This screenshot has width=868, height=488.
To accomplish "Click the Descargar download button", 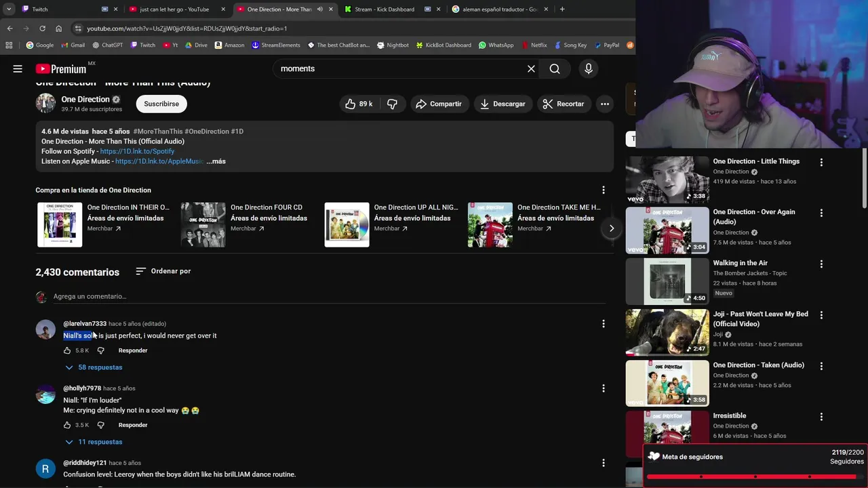I will coord(502,104).
